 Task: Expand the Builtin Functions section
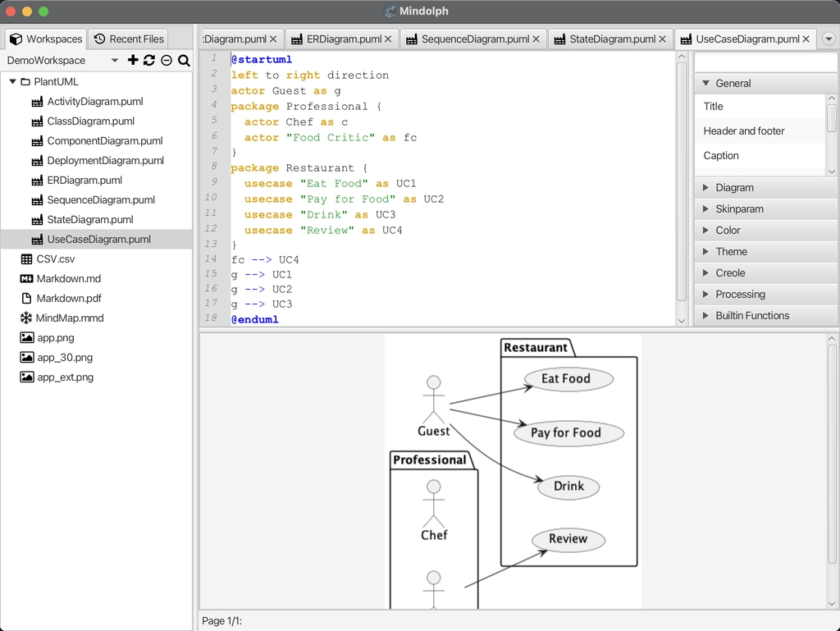click(705, 315)
